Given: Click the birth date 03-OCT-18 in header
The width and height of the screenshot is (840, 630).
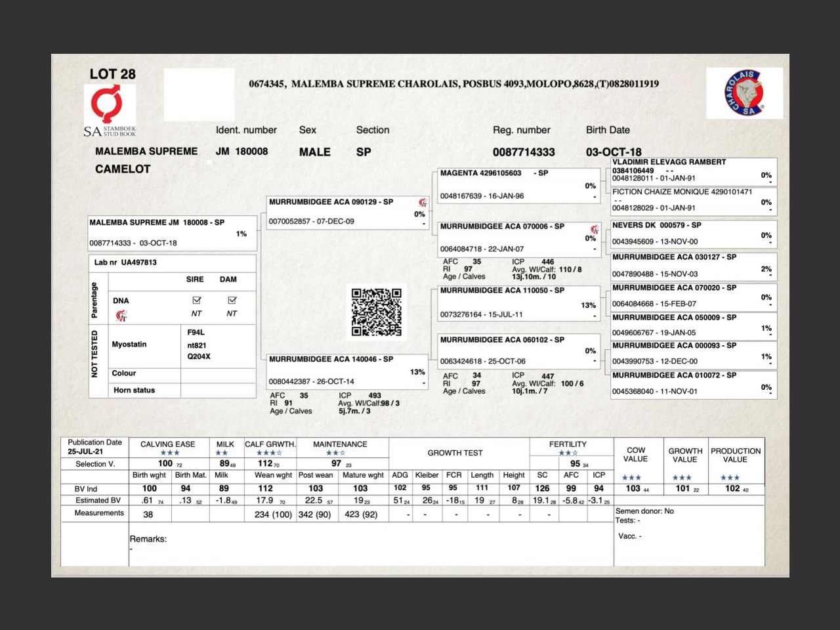Looking at the screenshot, I should click(x=614, y=152).
